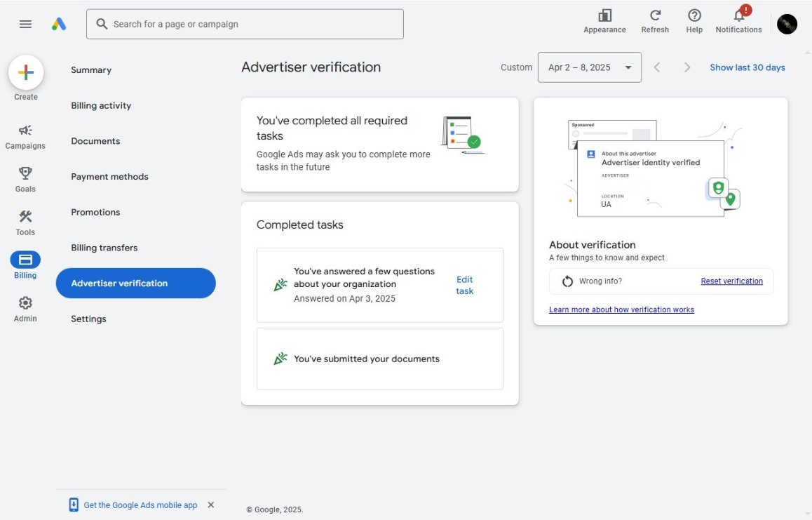Screen dimensions: 812x520
Task: Click the reset verification circular arrow icon
Action: [x=567, y=281]
